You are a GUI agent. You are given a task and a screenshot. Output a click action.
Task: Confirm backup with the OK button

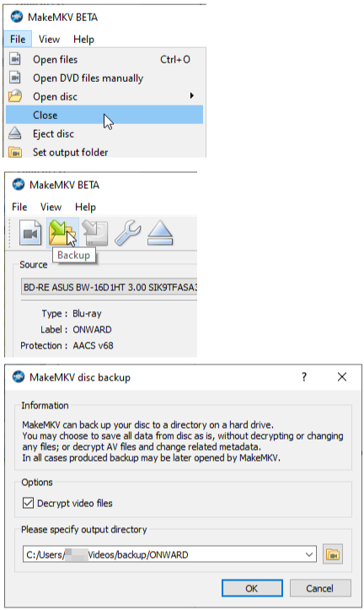point(252,588)
